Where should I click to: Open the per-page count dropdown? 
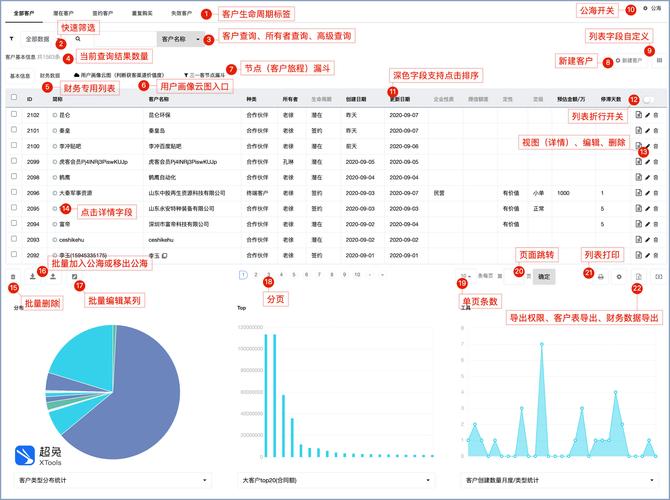click(x=466, y=276)
